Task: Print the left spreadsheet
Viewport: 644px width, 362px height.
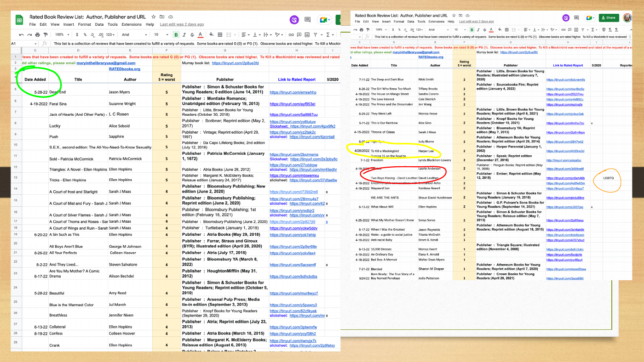Action: tap(37, 34)
